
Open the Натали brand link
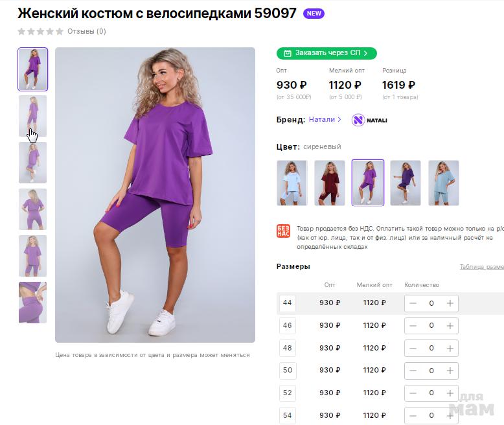point(325,120)
